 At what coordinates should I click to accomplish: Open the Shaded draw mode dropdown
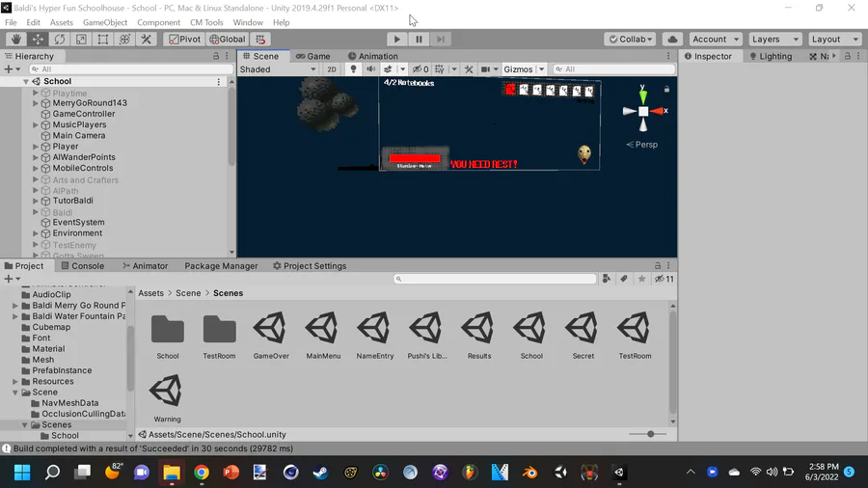(x=278, y=69)
